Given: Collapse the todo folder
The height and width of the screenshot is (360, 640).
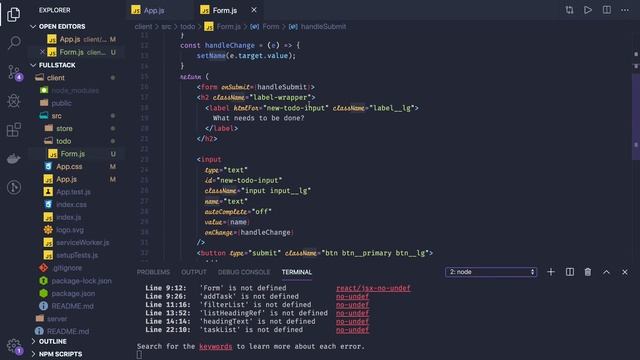Looking at the screenshot, I should (63, 141).
